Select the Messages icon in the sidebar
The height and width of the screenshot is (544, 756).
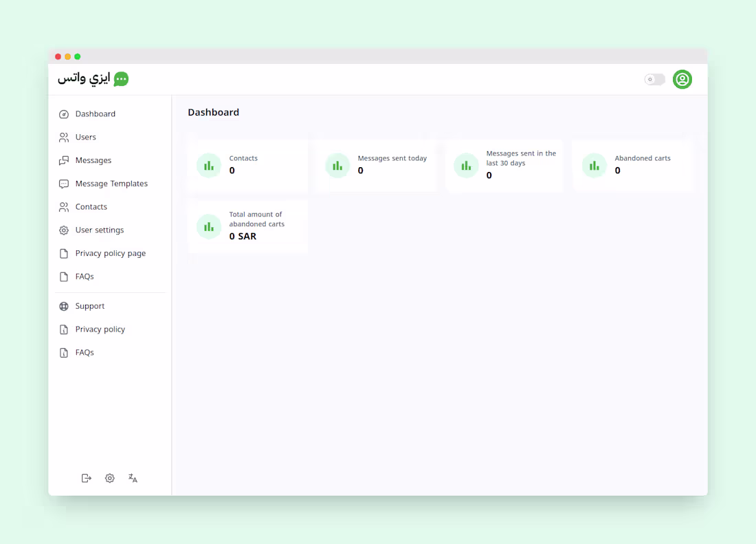tap(63, 160)
